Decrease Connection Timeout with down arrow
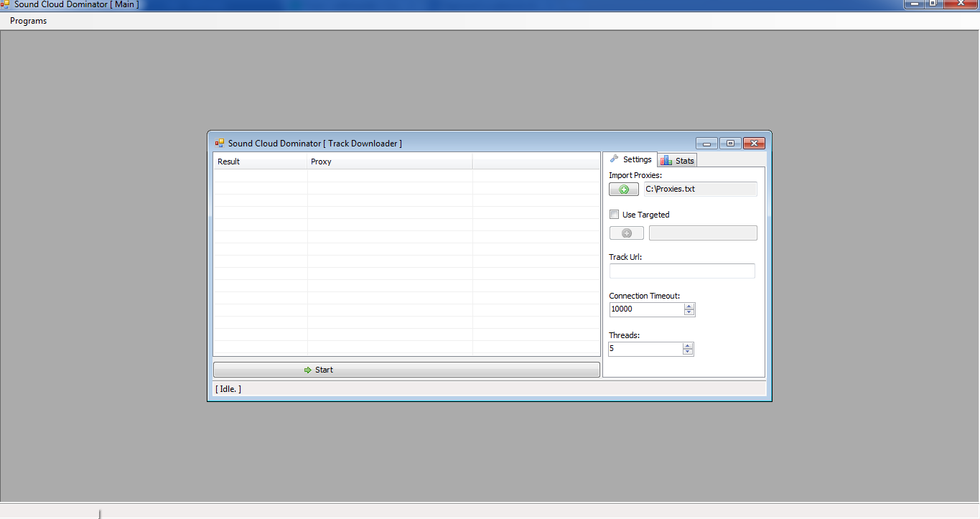 pos(689,312)
